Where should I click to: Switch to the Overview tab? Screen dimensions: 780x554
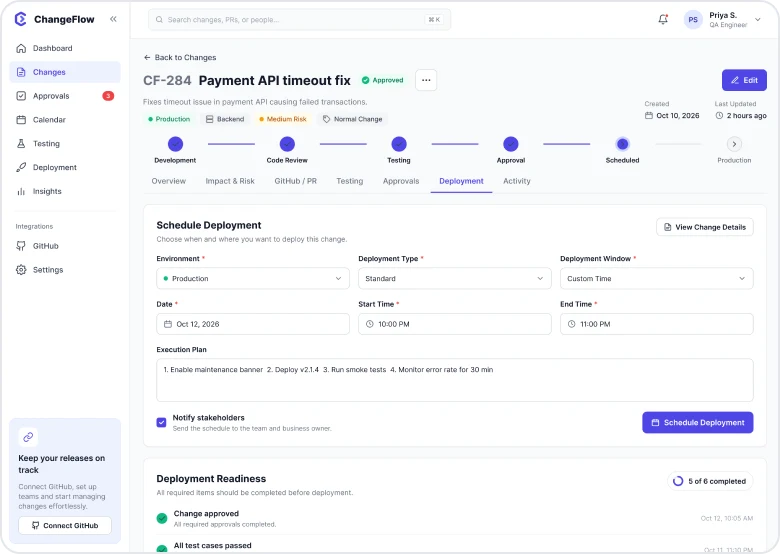(169, 181)
